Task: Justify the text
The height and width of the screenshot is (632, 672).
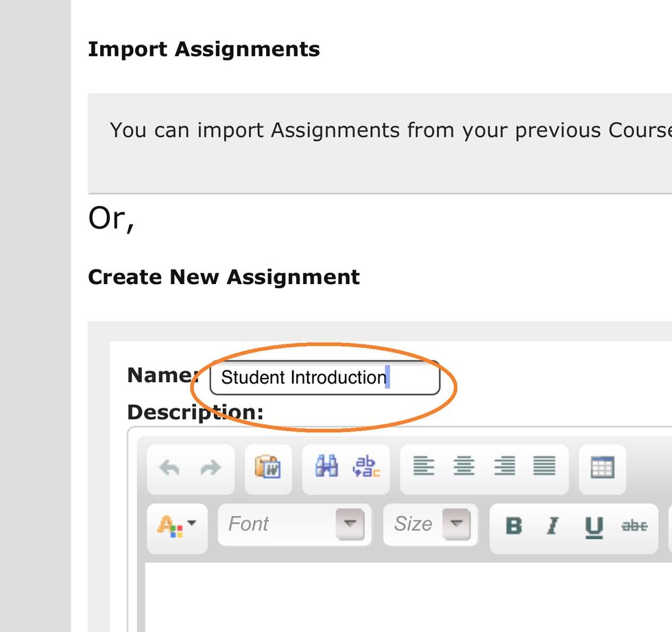Action: pos(544,466)
